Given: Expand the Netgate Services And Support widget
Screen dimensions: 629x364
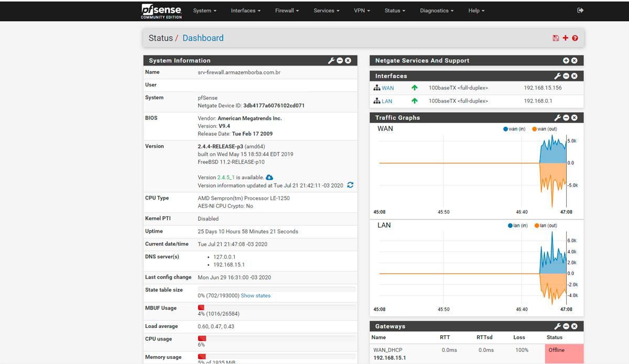Looking at the screenshot, I should [x=566, y=61].
